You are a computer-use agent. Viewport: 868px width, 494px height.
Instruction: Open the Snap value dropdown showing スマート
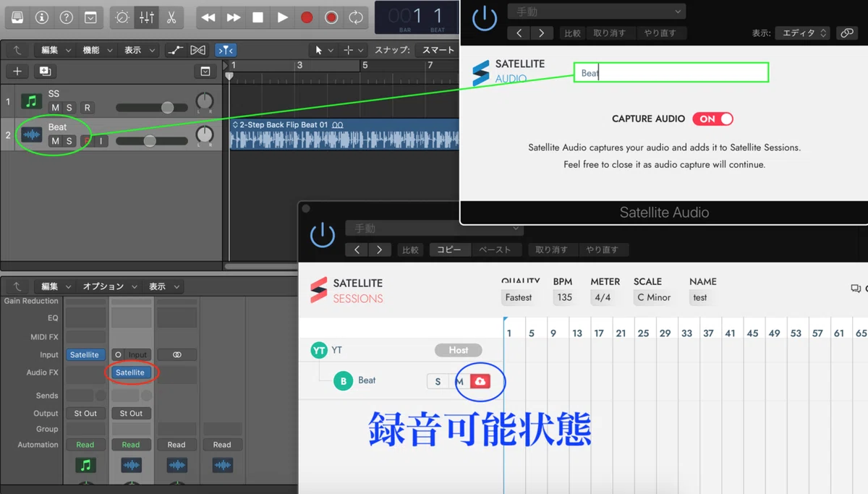pos(438,50)
